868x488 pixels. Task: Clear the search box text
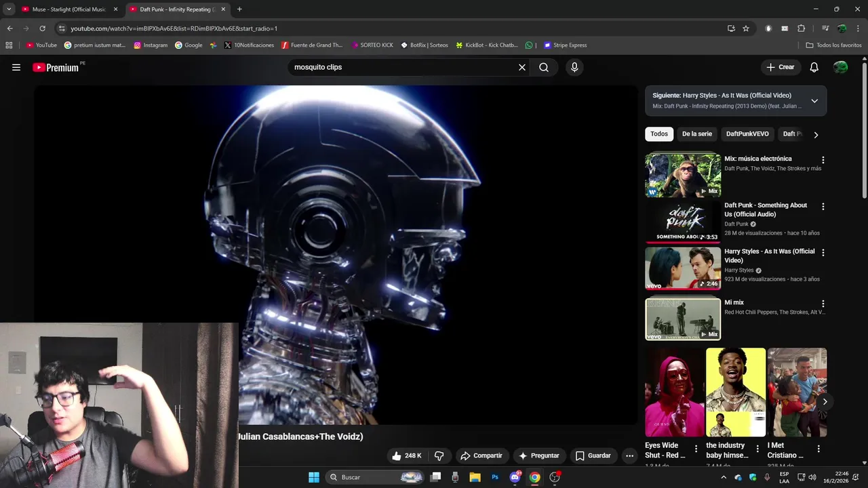(522, 67)
